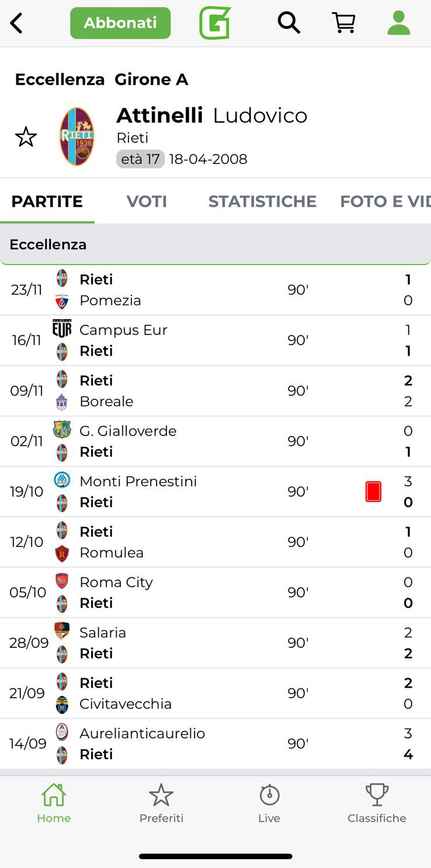
Task: Open the Aurelianticaurelio match row
Action: click(x=215, y=744)
